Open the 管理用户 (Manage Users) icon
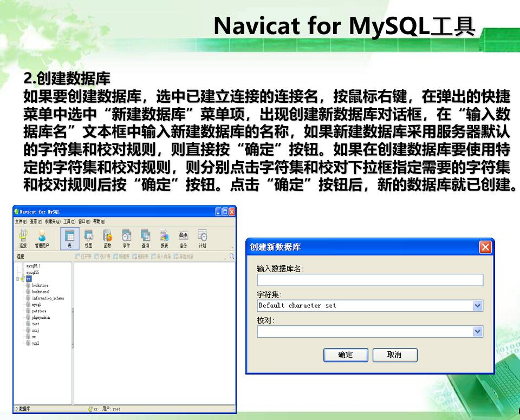 [x=42, y=238]
